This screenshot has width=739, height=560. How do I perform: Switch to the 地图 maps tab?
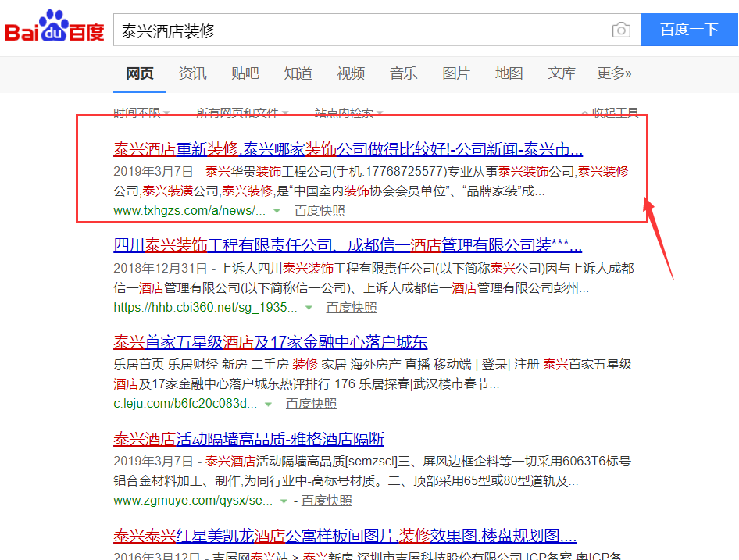pyautogui.click(x=509, y=73)
